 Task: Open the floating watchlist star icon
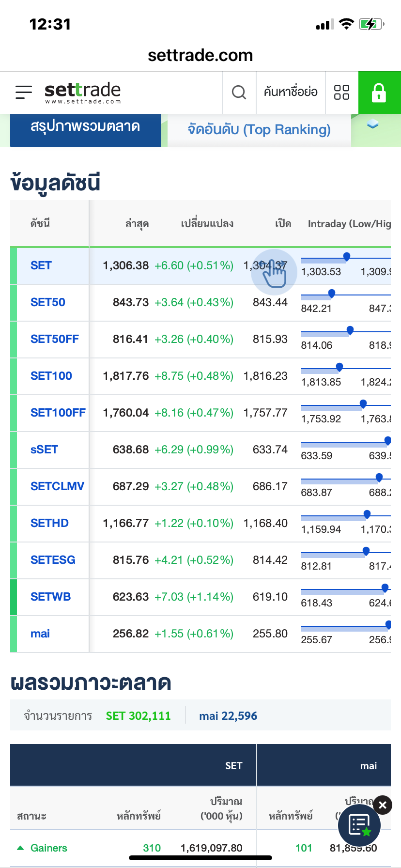(359, 825)
